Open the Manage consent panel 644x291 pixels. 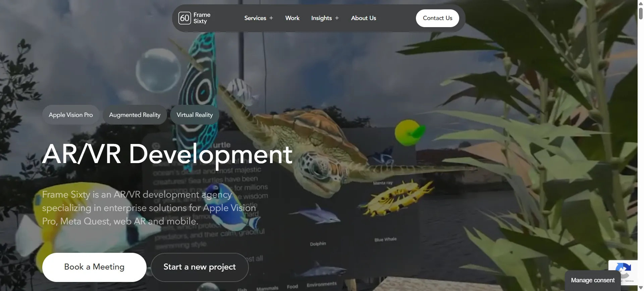[592, 280]
